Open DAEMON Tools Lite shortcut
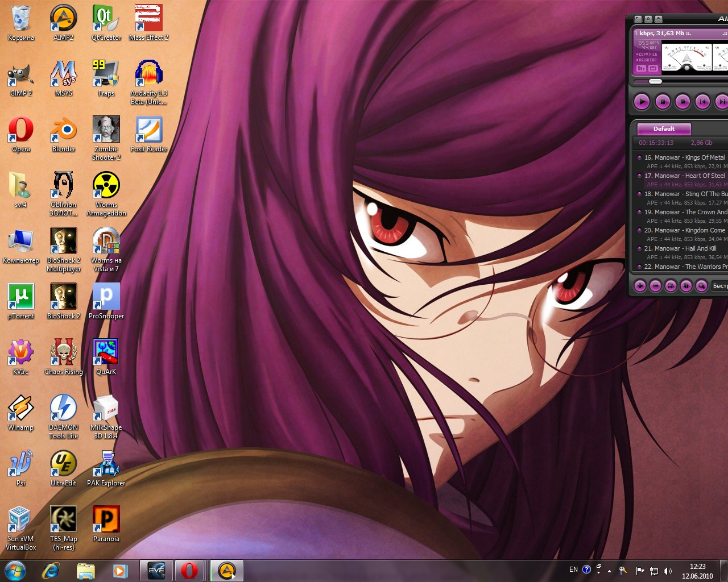This screenshot has width=728, height=582. pyautogui.click(x=64, y=417)
